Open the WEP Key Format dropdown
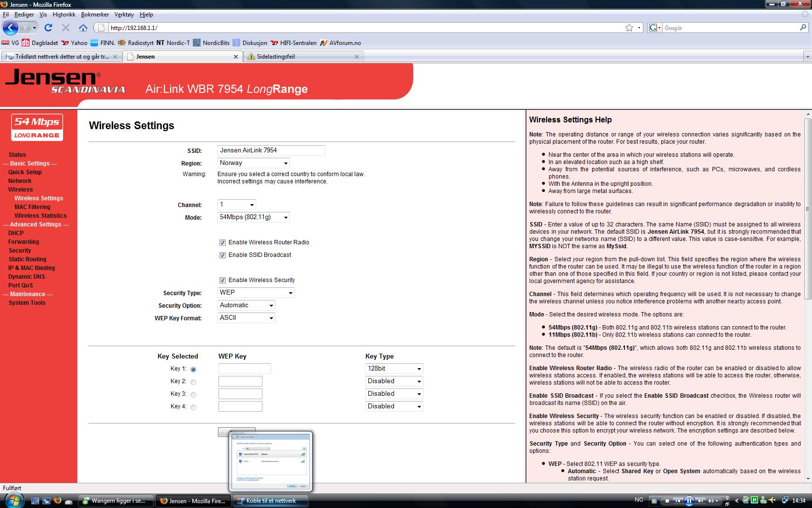The width and height of the screenshot is (812, 508). tap(246, 318)
